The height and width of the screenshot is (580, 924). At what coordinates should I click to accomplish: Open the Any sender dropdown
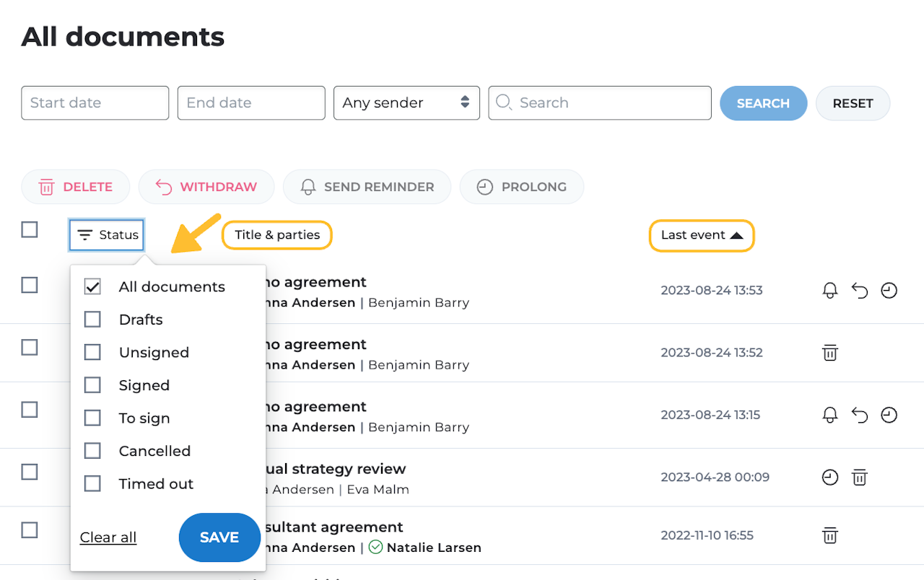(x=406, y=102)
